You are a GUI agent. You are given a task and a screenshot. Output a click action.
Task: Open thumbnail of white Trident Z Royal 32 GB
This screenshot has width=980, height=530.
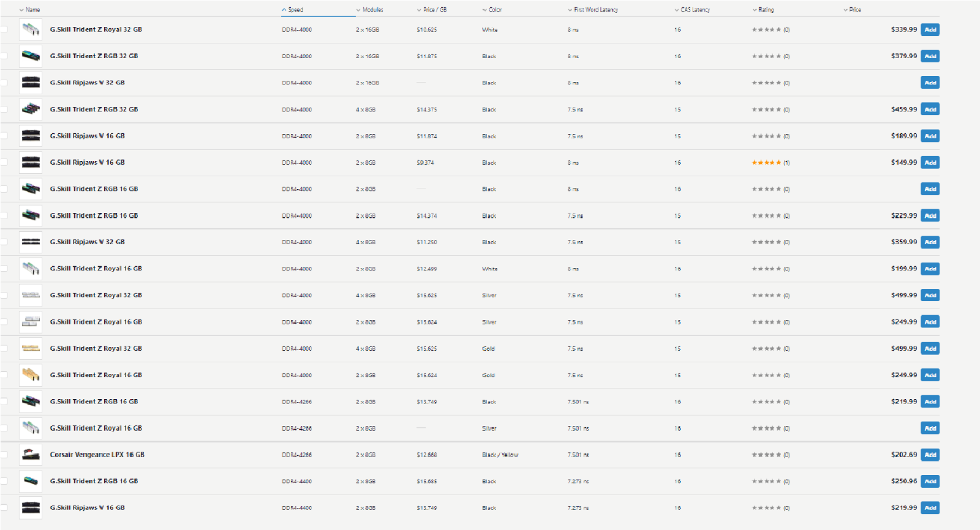pos(31,29)
